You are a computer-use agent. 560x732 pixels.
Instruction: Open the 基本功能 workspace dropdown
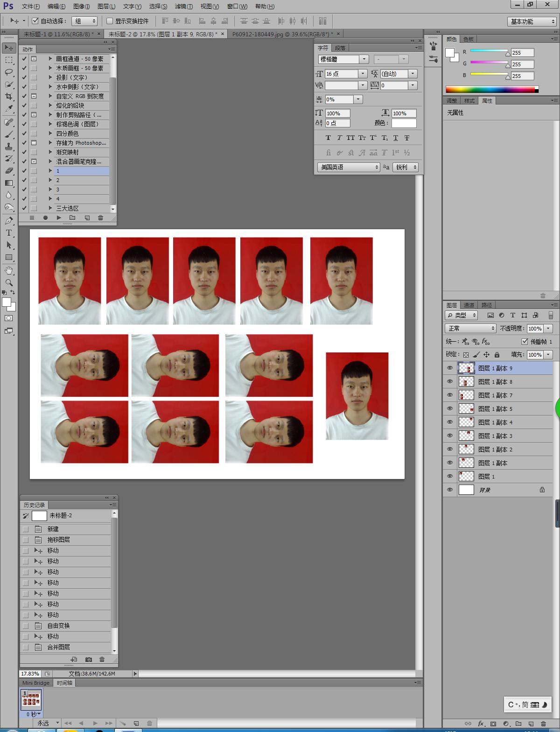532,21
